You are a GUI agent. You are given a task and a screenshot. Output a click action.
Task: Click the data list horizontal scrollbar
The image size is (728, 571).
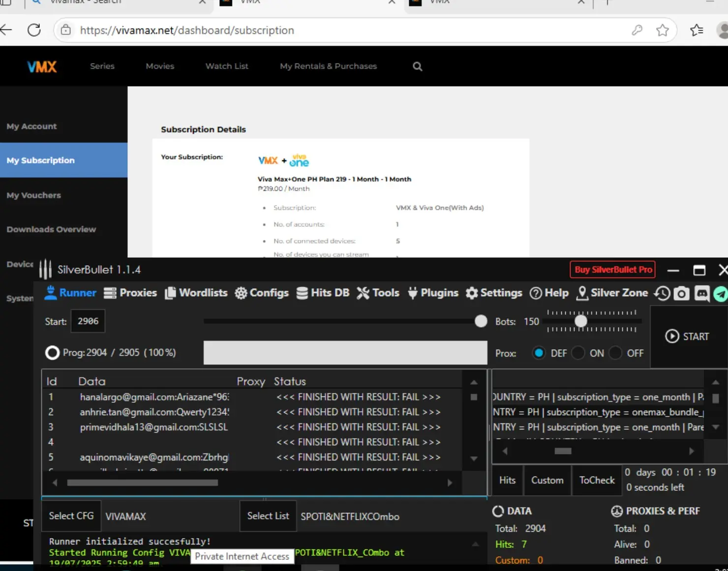[143, 483]
